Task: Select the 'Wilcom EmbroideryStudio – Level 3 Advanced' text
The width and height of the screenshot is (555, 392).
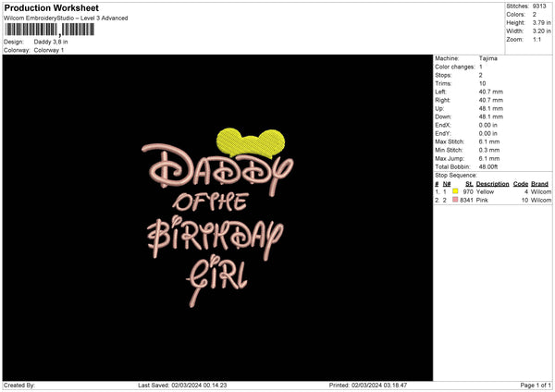Action: [66, 18]
